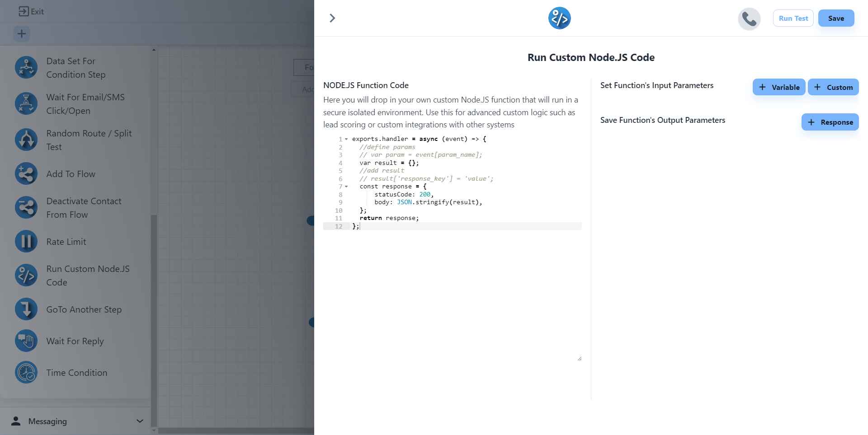The width and height of the screenshot is (868, 435).
Task: Click the phone call icon
Action: 749,19
